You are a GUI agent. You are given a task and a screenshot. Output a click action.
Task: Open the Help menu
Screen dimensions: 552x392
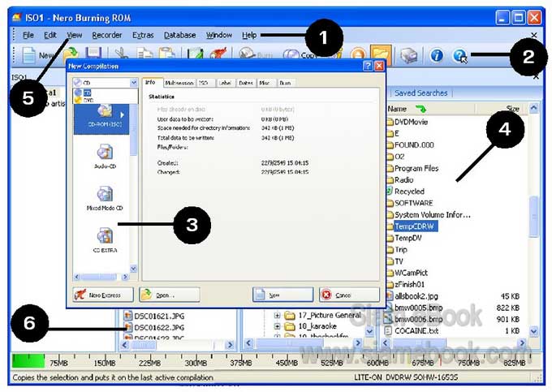249,35
